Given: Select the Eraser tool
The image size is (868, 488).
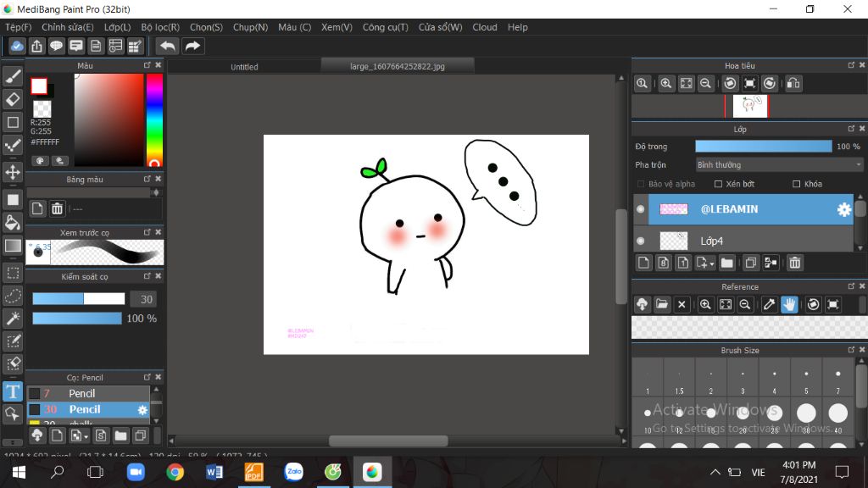Looking at the screenshot, I should (x=13, y=99).
